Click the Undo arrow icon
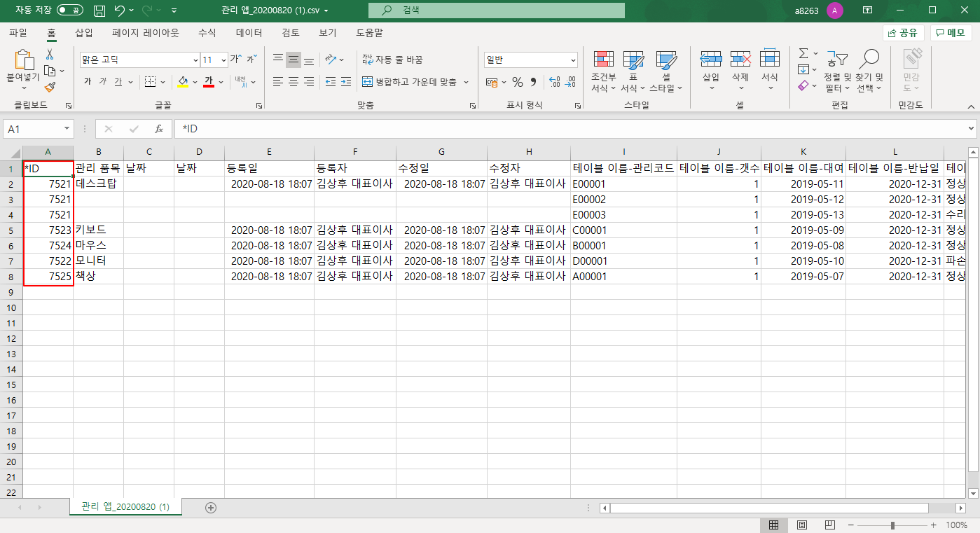This screenshot has height=533, width=980. tap(120, 11)
